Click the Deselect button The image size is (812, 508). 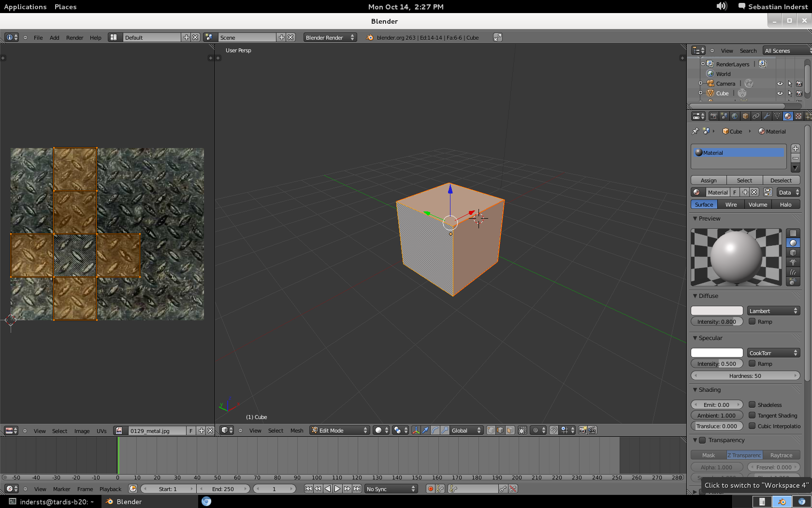(781, 180)
